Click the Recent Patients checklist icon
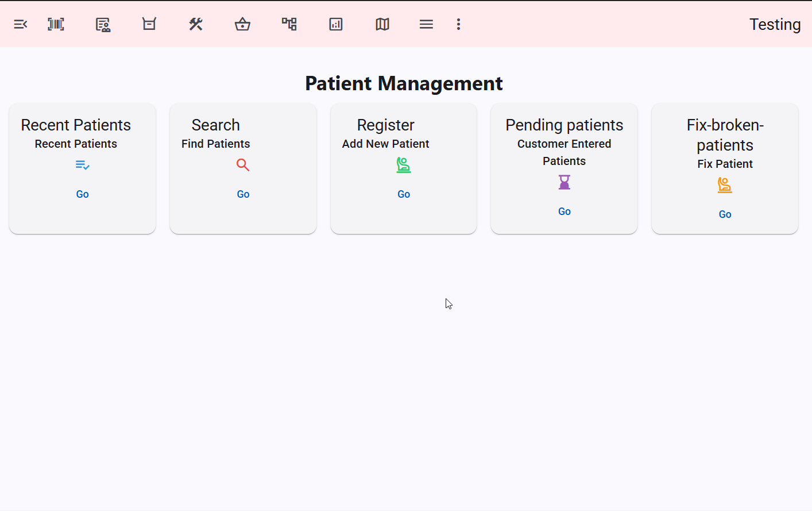 (x=82, y=165)
